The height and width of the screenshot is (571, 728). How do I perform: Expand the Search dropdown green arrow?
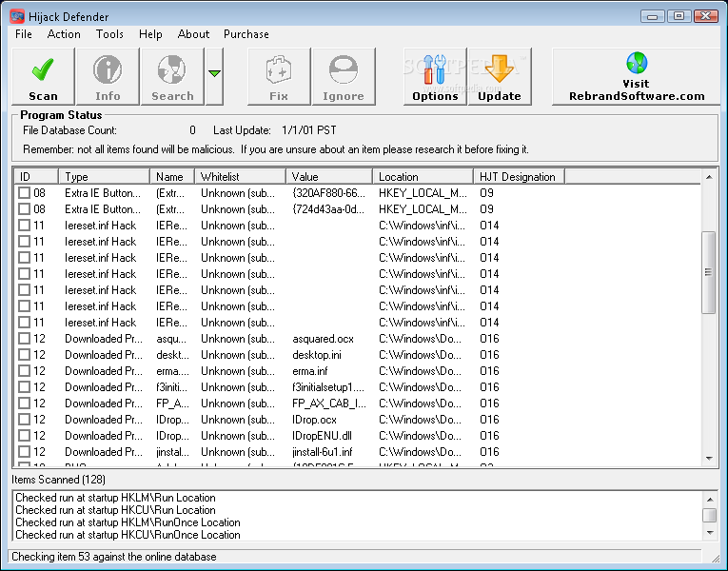coord(214,76)
